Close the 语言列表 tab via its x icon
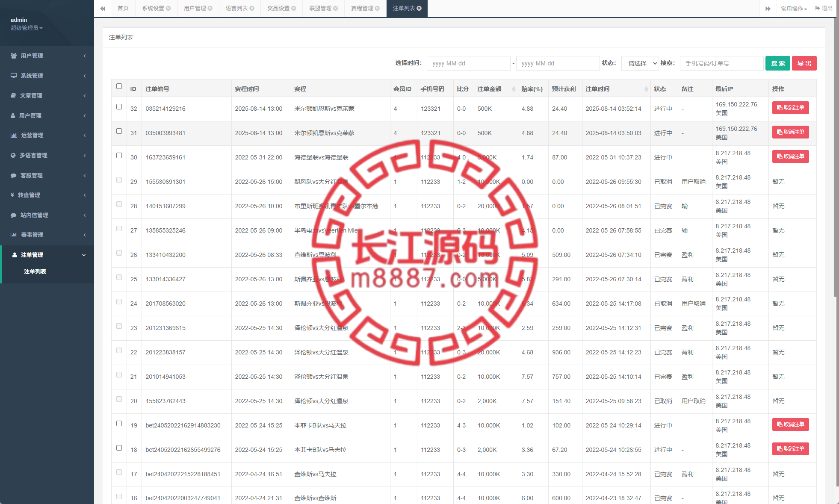839x504 pixels. [x=252, y=9]
